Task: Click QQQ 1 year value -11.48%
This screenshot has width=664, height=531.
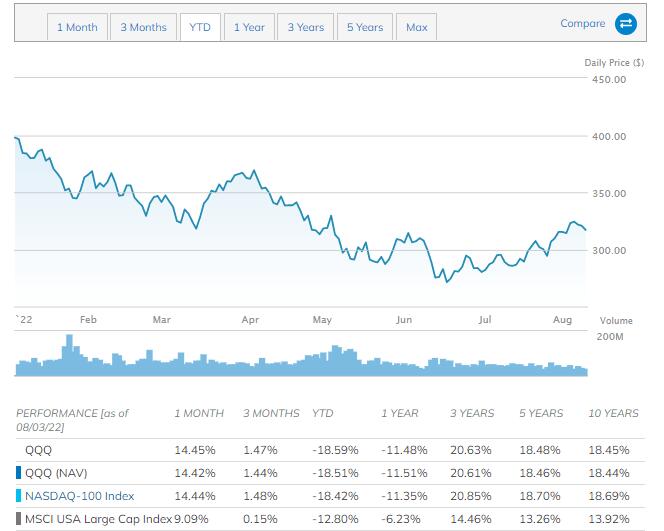Action: coord(404,450)
